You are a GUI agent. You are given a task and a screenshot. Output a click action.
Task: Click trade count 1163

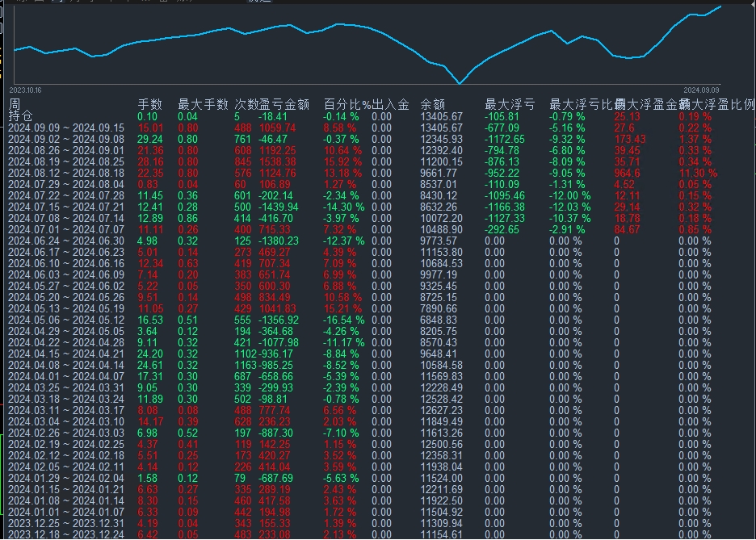tap(246, 365)
